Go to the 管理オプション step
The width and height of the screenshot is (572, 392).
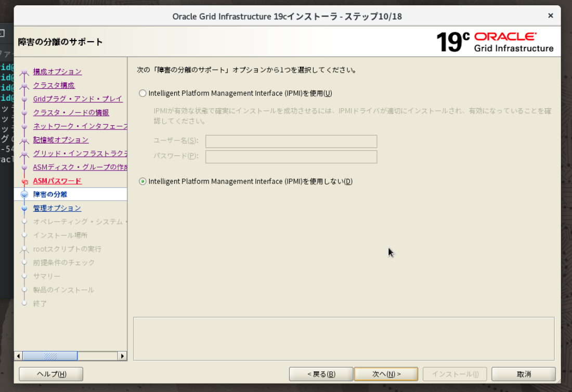click(x=57, y=208)
